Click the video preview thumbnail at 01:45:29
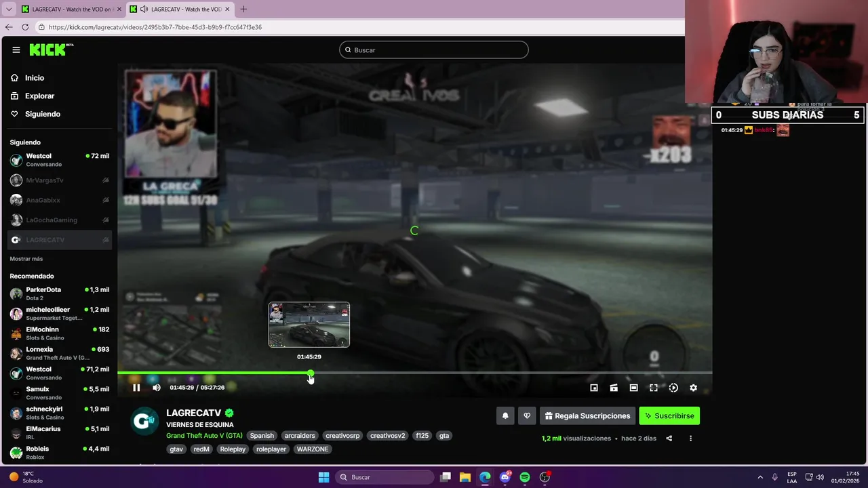This screenshot has height=488, width=868. 309,325
